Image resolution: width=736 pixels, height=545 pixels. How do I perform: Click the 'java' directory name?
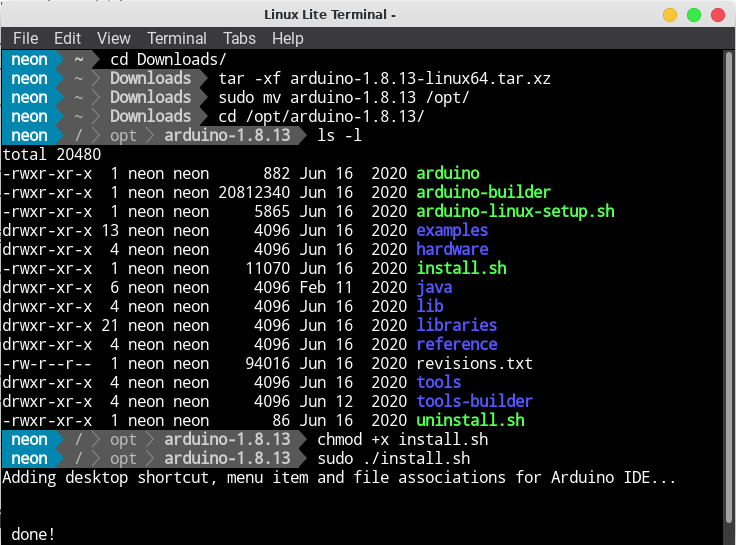coord(434,287)
